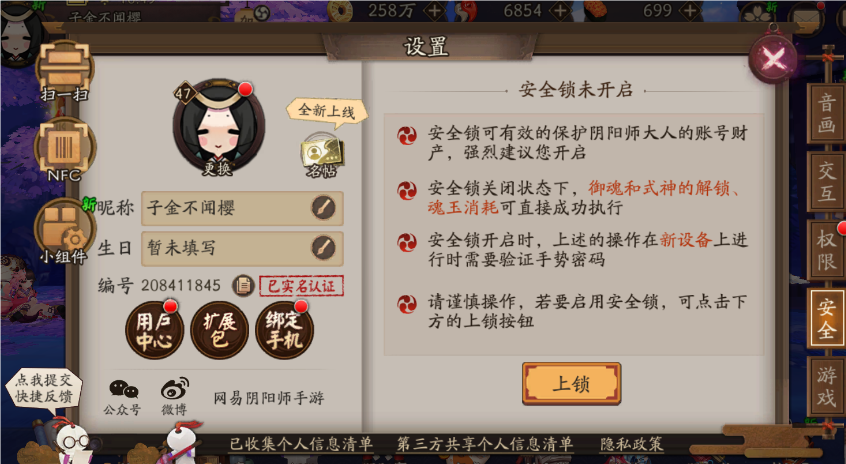846x464 pixels.
Task: Open the 微博 Weibo icon
Action: (174, 397)
